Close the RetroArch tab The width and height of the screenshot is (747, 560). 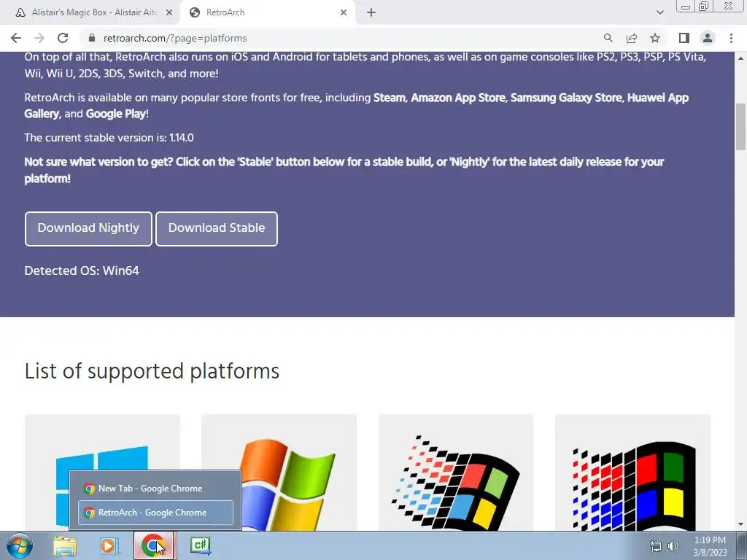pyautogui.click(x=344, y=13)
